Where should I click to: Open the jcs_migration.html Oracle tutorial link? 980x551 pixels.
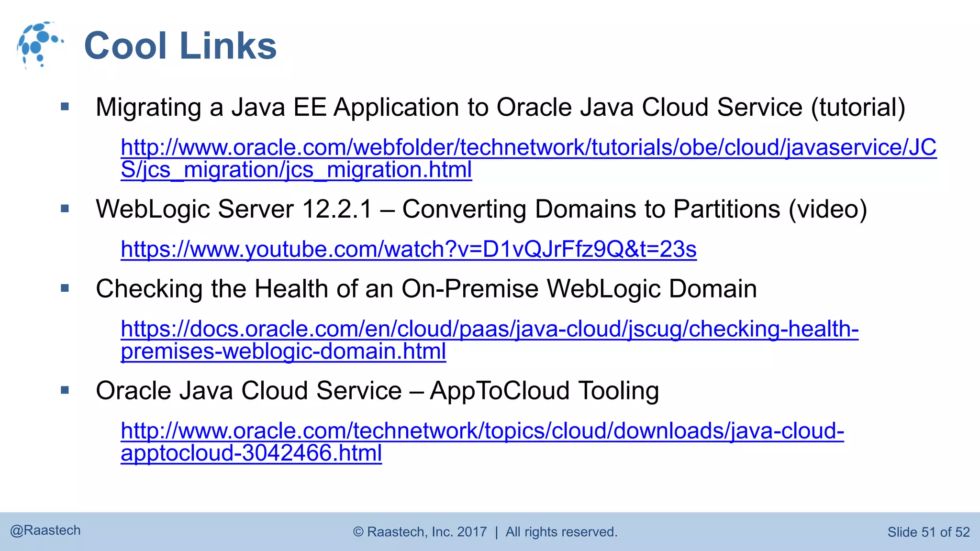click(528, 158)
